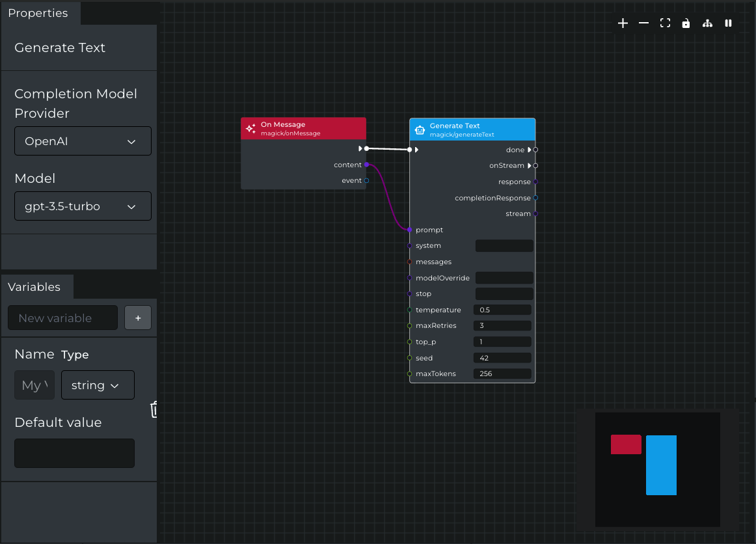Select the On Message node's sparkles icon
756x544 pixels.
pyautogui.click(x=250, y=128)
